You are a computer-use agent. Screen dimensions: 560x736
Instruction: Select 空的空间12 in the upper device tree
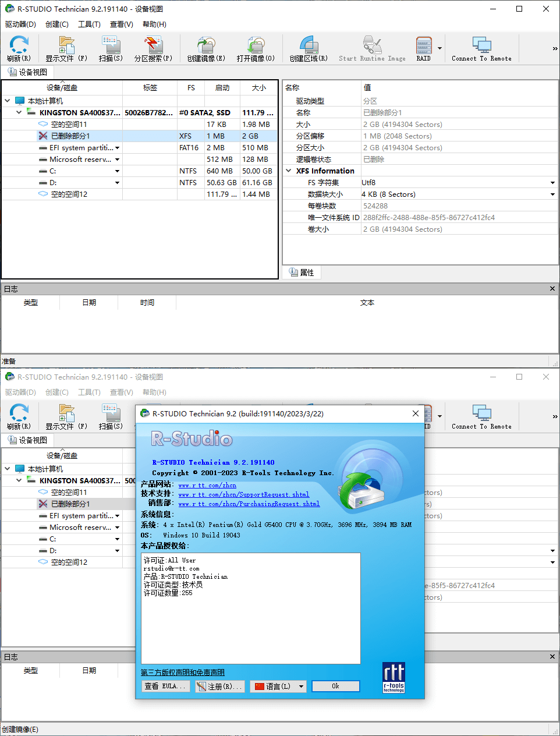coord(69,194)
